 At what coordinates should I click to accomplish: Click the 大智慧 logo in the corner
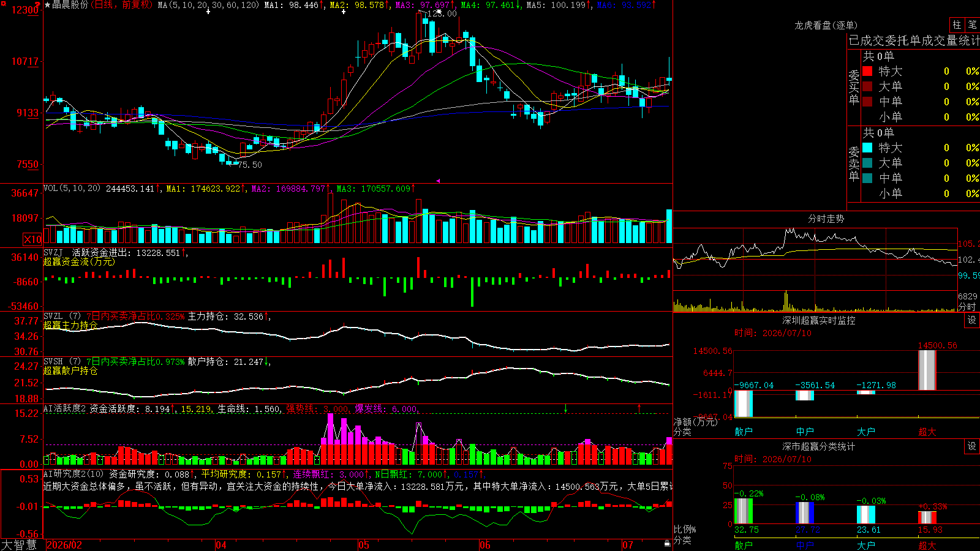(19, 544)
